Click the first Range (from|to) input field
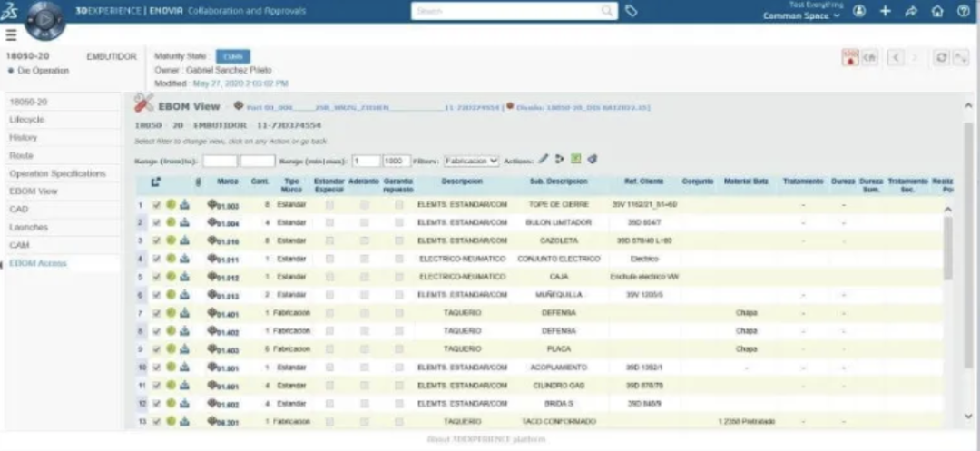Image resolution: width=980 pixels, height=451 pixels. click(x=220, y=161)
